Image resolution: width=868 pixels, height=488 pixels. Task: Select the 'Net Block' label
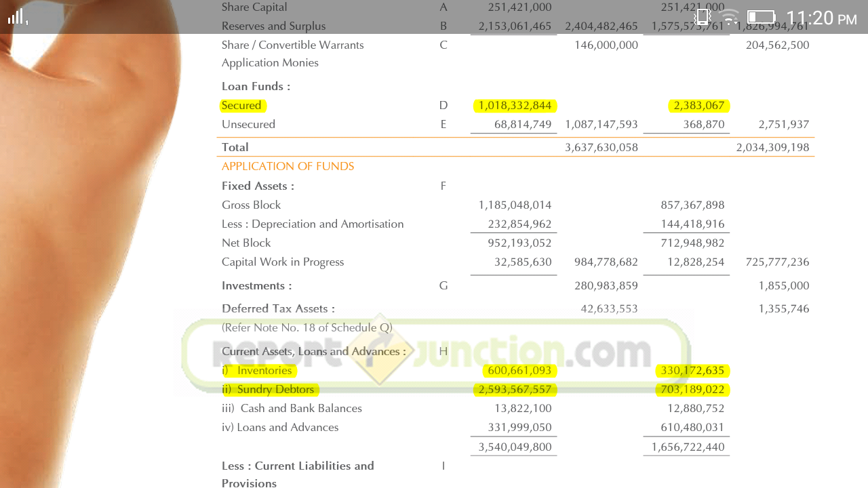[x=246, y=243]
